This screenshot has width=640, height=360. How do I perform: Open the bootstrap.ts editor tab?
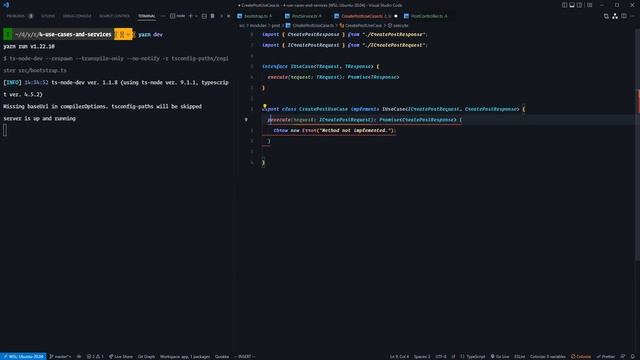click(x=257, y=16)
